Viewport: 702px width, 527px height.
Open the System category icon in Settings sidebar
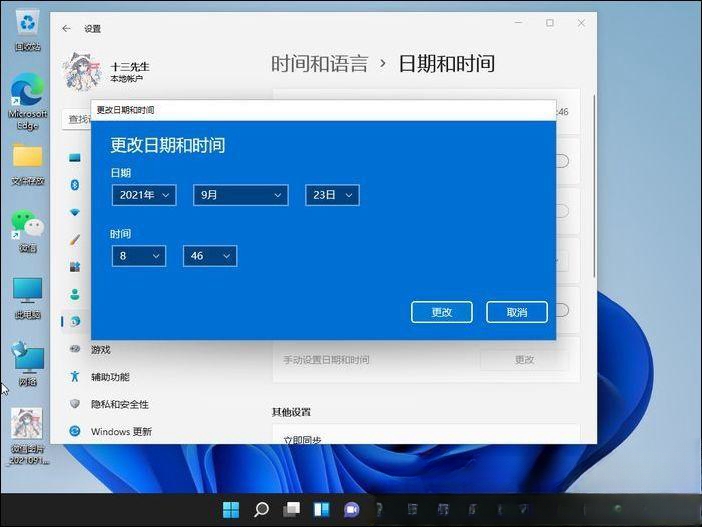[x=75, y=158]
